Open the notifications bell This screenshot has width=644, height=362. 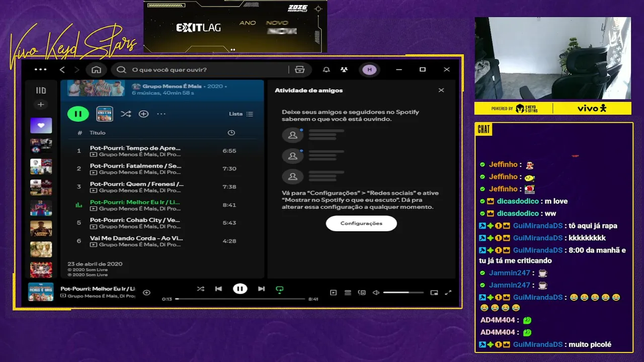coord(327,69)
